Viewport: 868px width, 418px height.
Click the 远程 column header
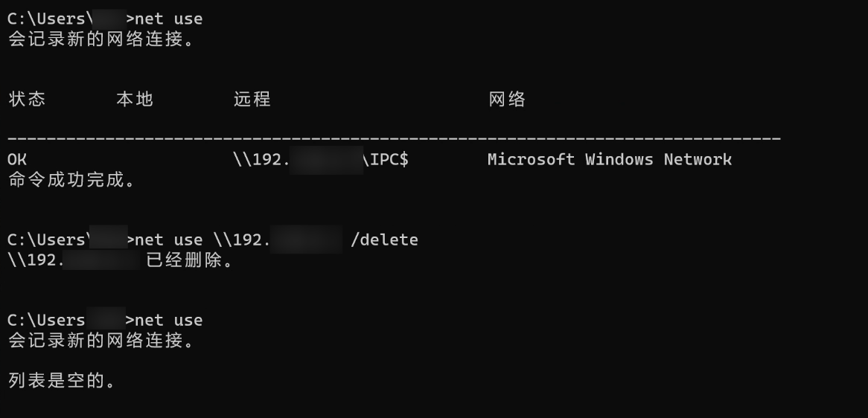click(x=252, y=100)
